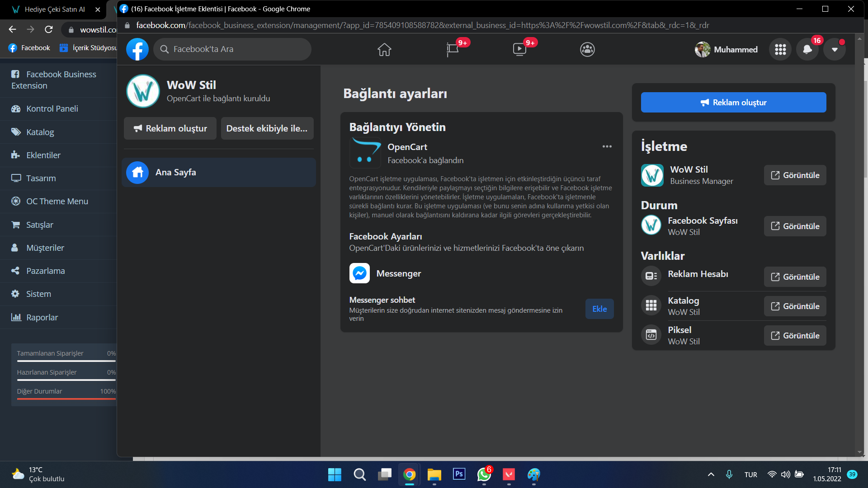Viewport: 868px width, 488px height.
Task: Click the Facebook bookmark in background browser
Action: (29, 48)
